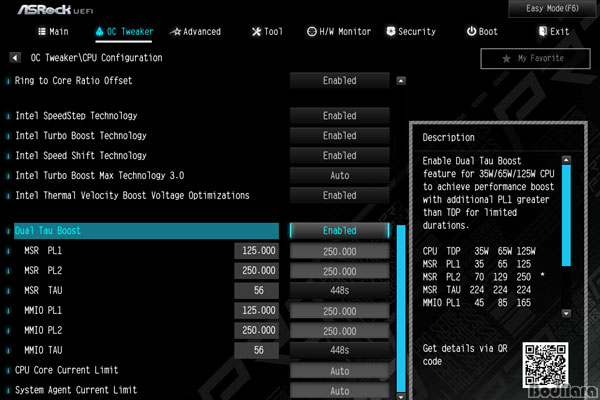Click the Exit tab door icon
The width and height of the screenshot is (600, 400).
(x=543, y=31)
